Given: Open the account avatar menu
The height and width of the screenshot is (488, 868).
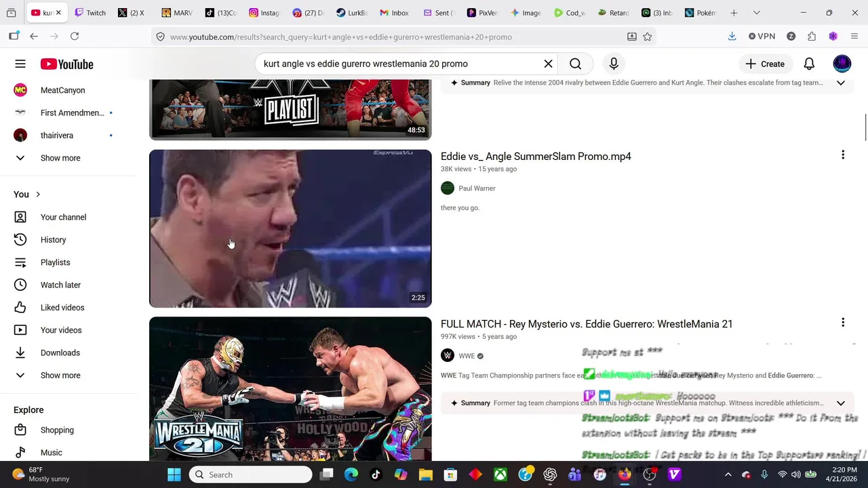Looking at the screenshot, I should [x=842, y=64].
